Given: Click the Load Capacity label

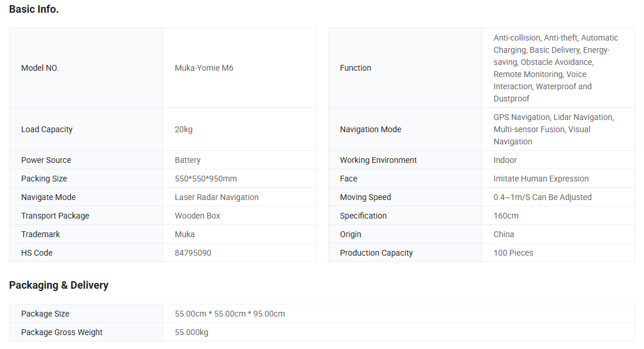Looking at the screenshot, I should (x=47, y=129).
